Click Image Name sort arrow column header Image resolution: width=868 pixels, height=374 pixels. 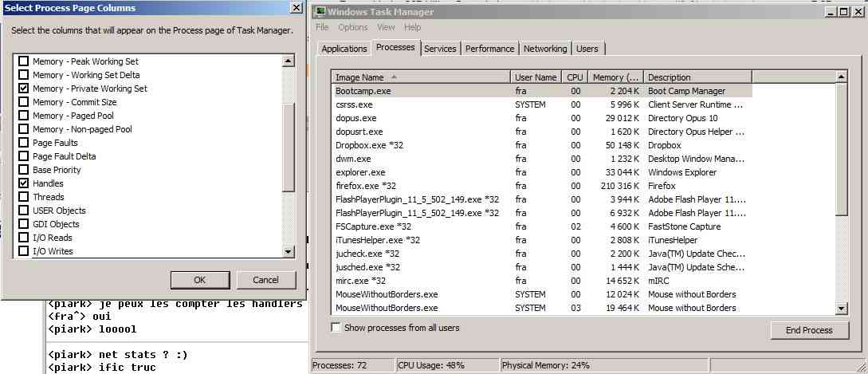421,77
